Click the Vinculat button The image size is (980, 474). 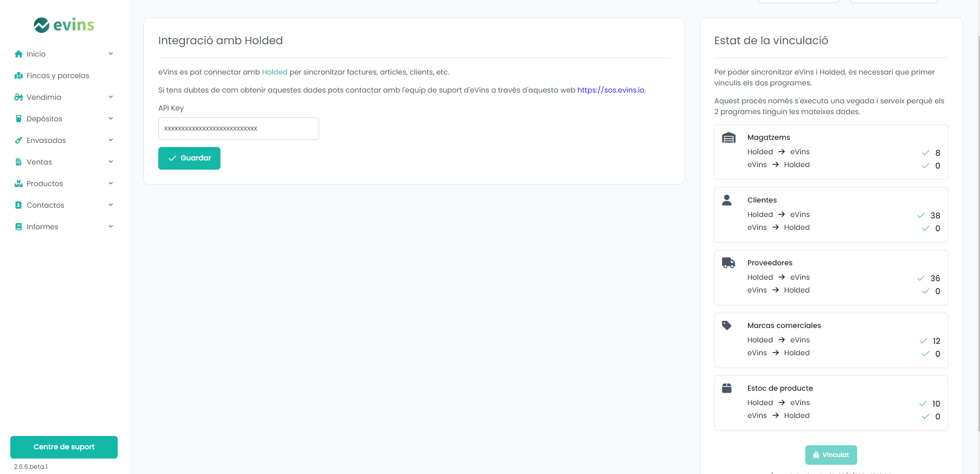pyautogui.click(x=831, y=455)
